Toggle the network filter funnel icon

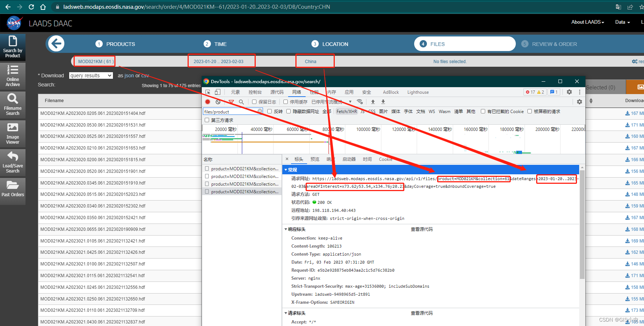(x=231, y=102)
